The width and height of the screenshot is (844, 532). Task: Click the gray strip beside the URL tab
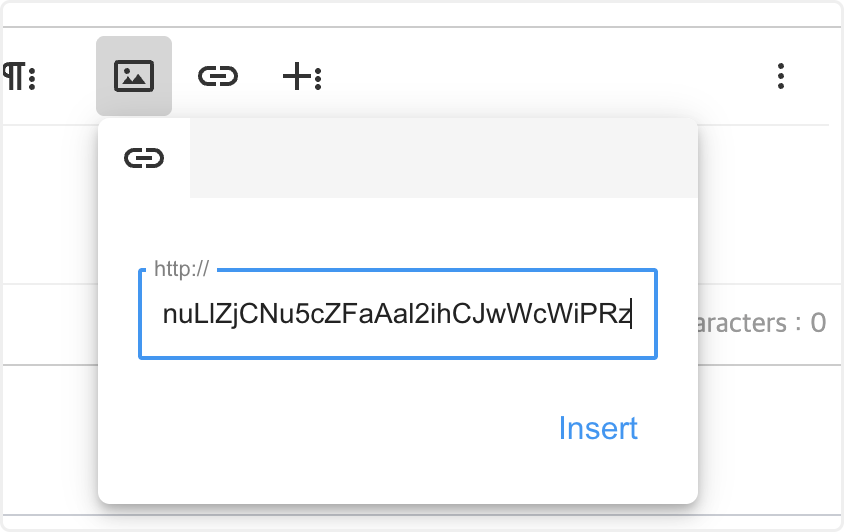pos(443,158)
